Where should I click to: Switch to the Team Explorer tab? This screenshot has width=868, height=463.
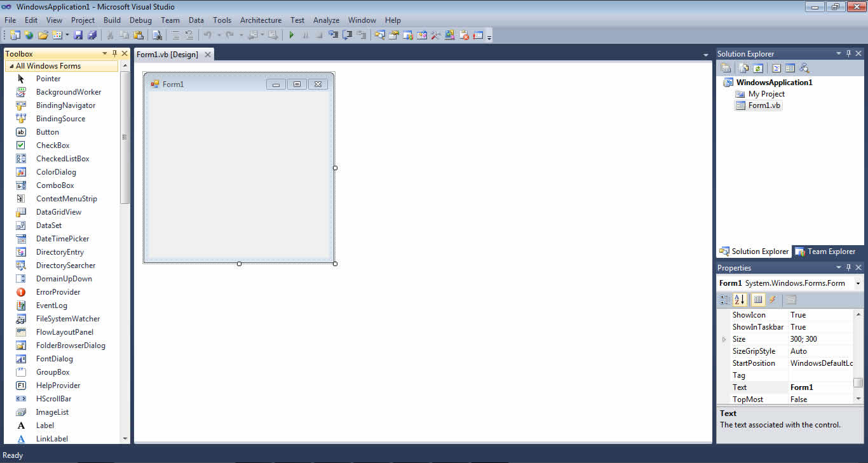825,252
